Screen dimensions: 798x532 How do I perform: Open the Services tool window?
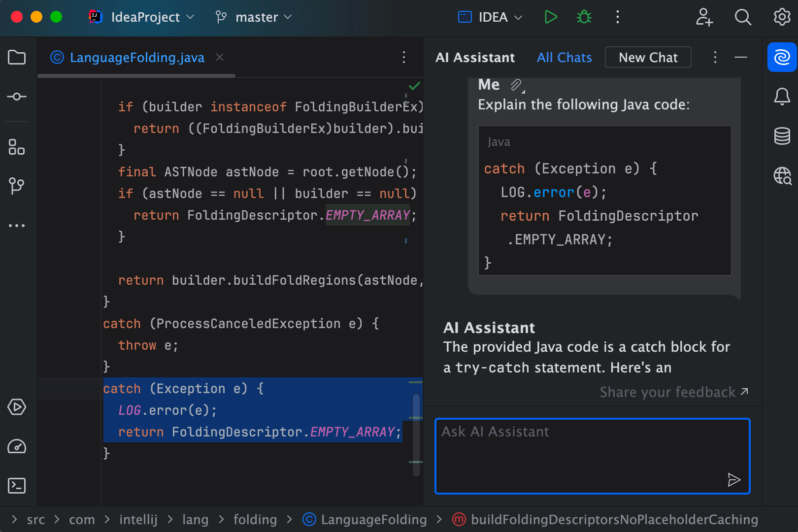[17, 407]
